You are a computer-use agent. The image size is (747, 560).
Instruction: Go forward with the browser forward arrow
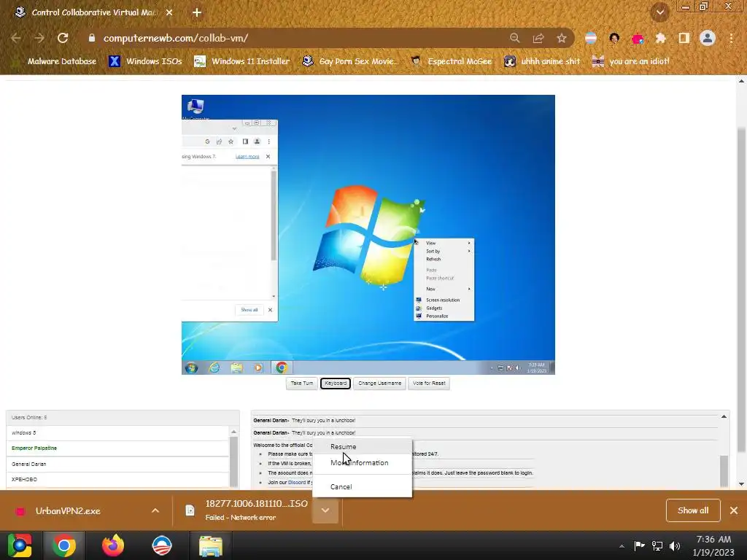click(39, 38)
